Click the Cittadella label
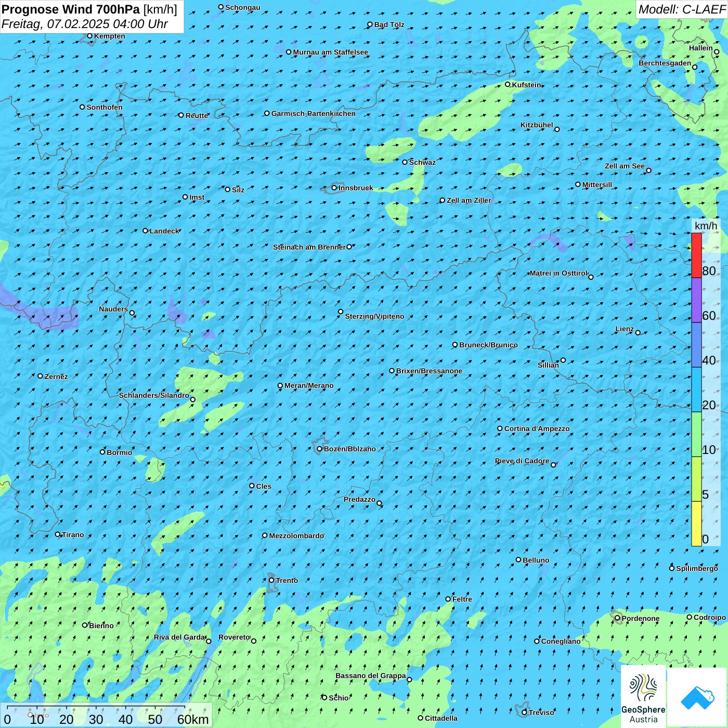Viewport: 728px width, 728px height. [x=441, y=718]
